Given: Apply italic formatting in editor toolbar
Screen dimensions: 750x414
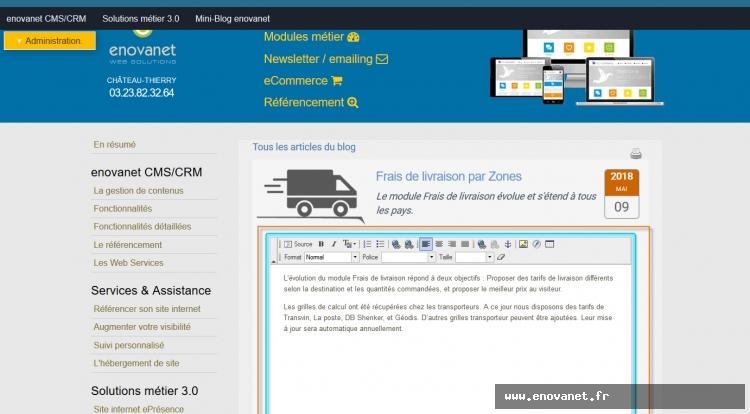Looking at the screenshot, I should pos(334,244).
